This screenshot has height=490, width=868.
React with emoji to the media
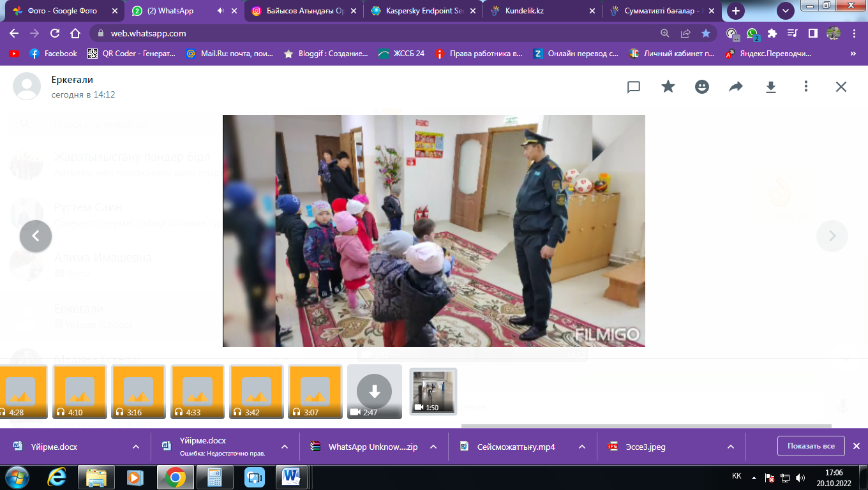(702, 87)
